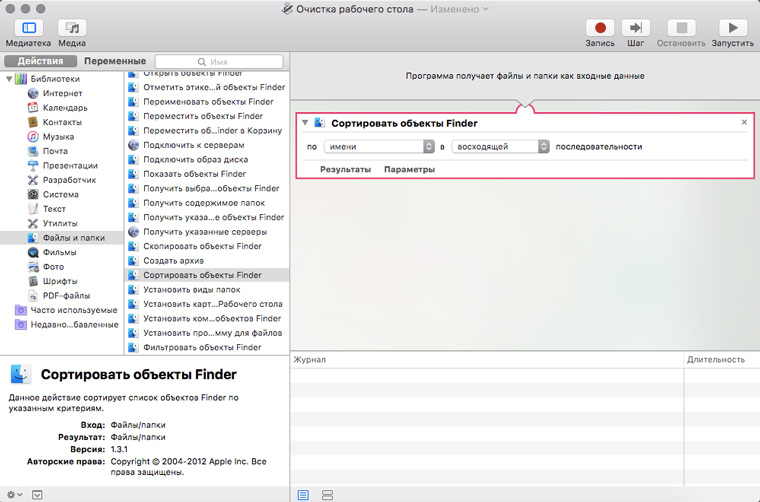This screenshot has height=502, width=760.
Task: Open the Медиа media browser
Action: [72, 28]
